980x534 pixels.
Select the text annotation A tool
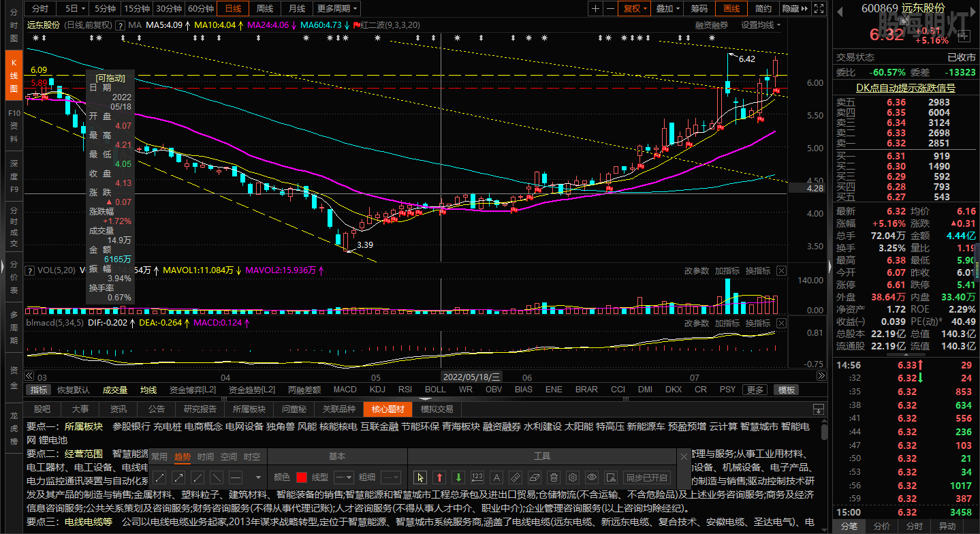click(x=496, y=477)
